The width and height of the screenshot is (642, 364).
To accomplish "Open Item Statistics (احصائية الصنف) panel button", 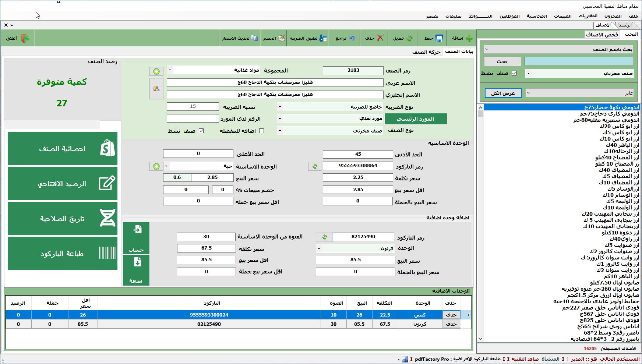I will tap(63, 149).
